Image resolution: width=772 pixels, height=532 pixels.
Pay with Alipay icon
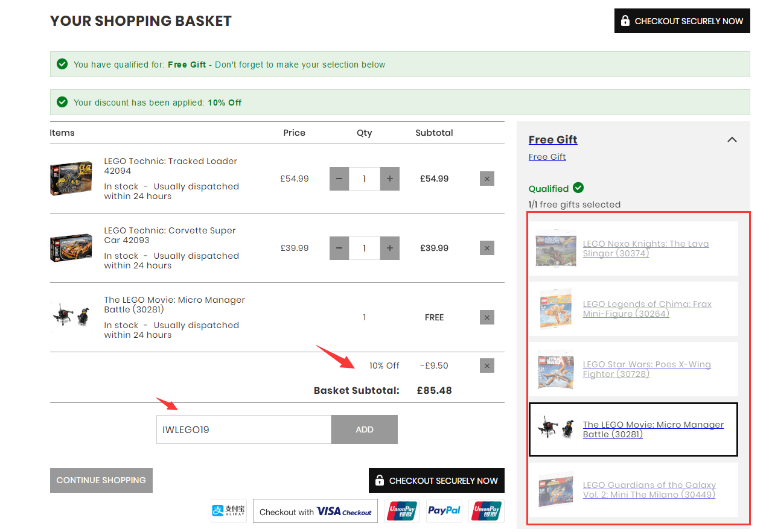click(x=229, y=511)
